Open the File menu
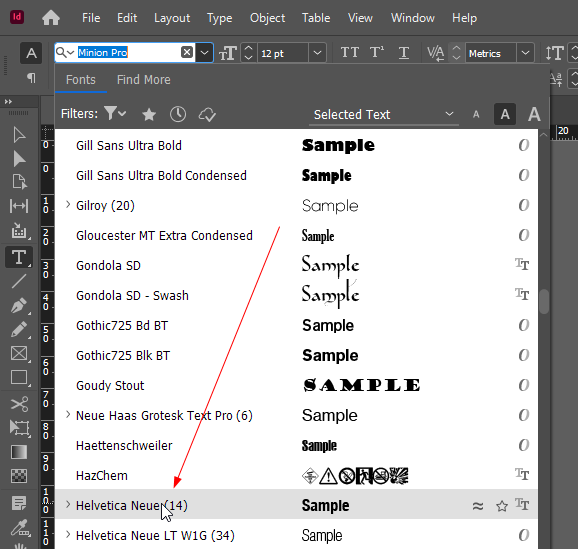 pyautogui.click(x=91, y=18)
